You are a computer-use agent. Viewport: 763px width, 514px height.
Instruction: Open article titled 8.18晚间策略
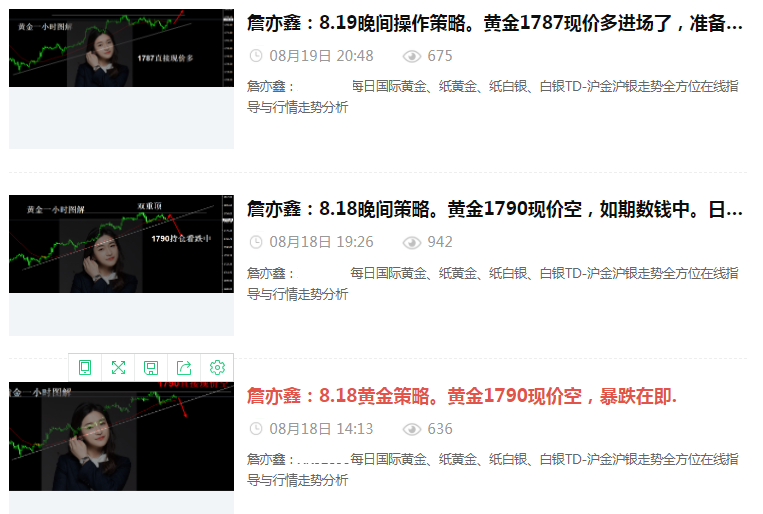(494, 209)
